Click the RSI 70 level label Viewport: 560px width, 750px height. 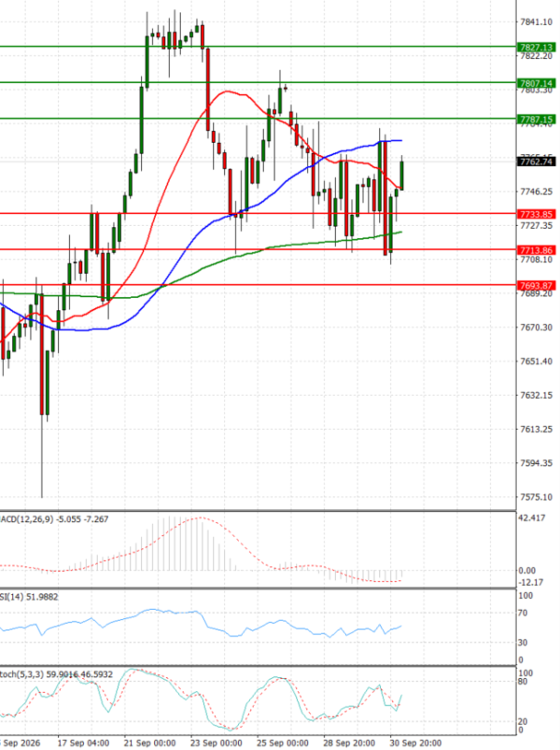524,614
